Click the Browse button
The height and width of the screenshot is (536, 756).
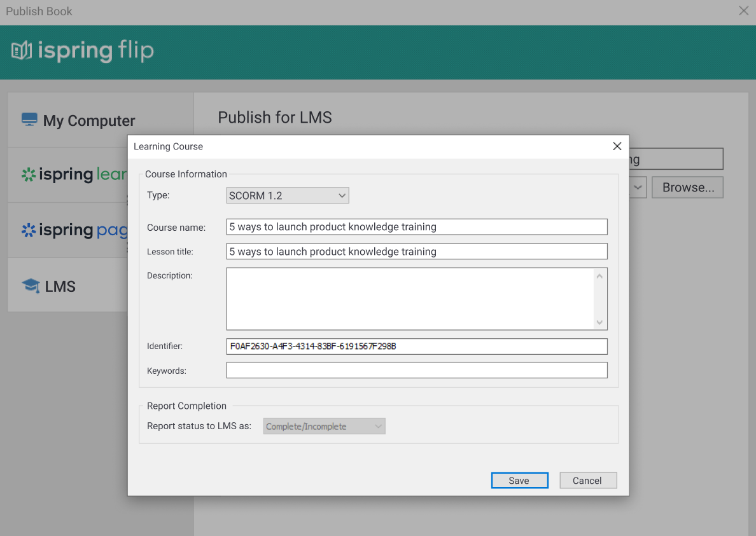coord(687,187)
